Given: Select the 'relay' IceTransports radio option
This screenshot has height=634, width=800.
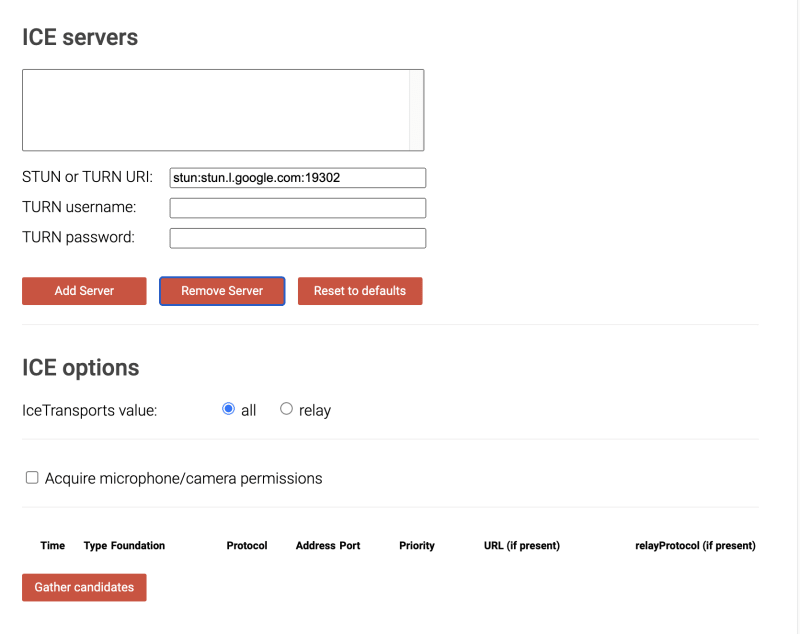Looking at the screenshot, I should click(x=286, y=409).
